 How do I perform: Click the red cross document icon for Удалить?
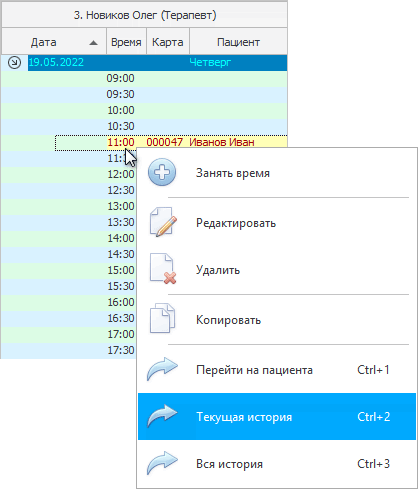(163, 269)
